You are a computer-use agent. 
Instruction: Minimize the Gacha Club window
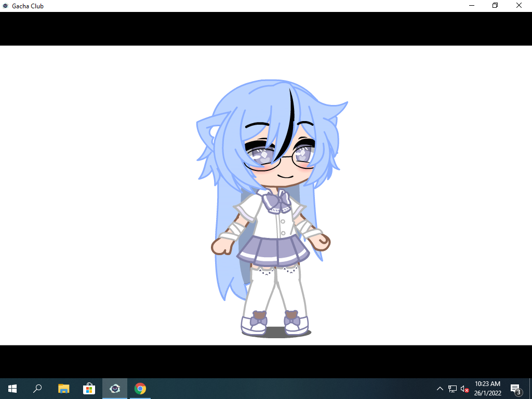[x=472, y=5]
